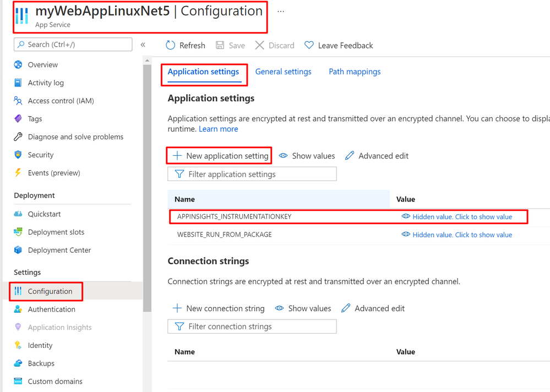Click the Custom domains icon
Image resolution: width=550 pixels, height=392 pixels.
(18, 381)
